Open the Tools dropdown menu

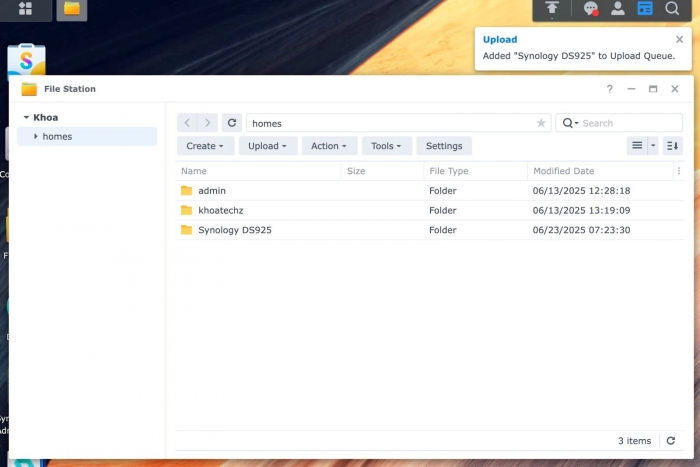(x=387, y=146)
